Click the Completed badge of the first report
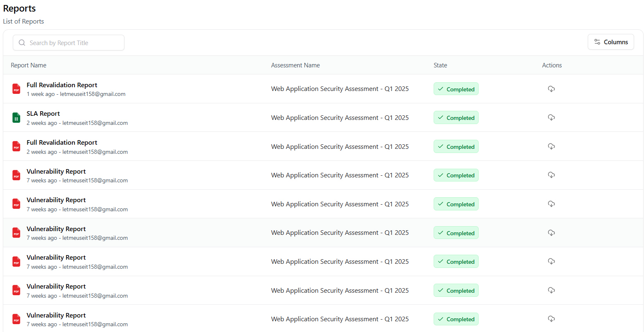 click(x=456, y=89)
